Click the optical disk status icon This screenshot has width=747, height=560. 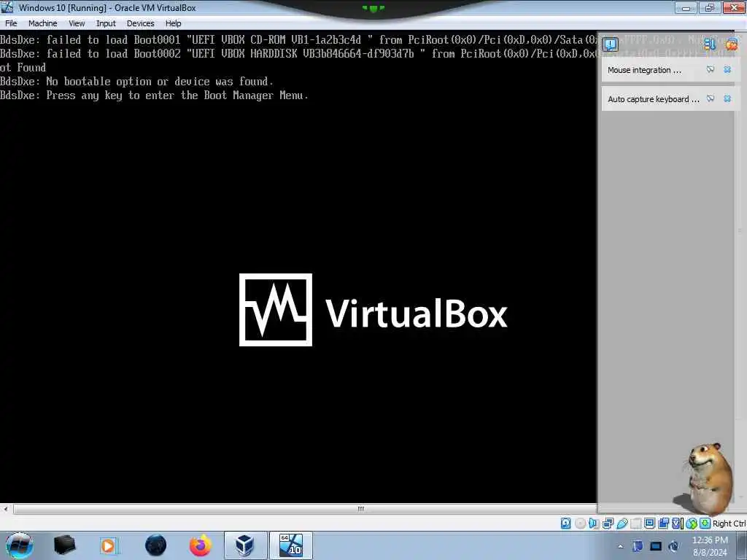click(581, 524)
